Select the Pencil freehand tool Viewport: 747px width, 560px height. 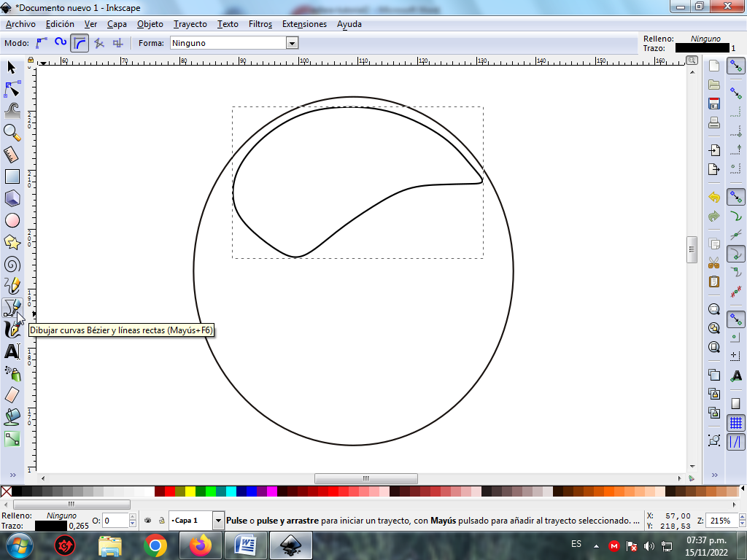pyautogui.click(x=12, y=286)
